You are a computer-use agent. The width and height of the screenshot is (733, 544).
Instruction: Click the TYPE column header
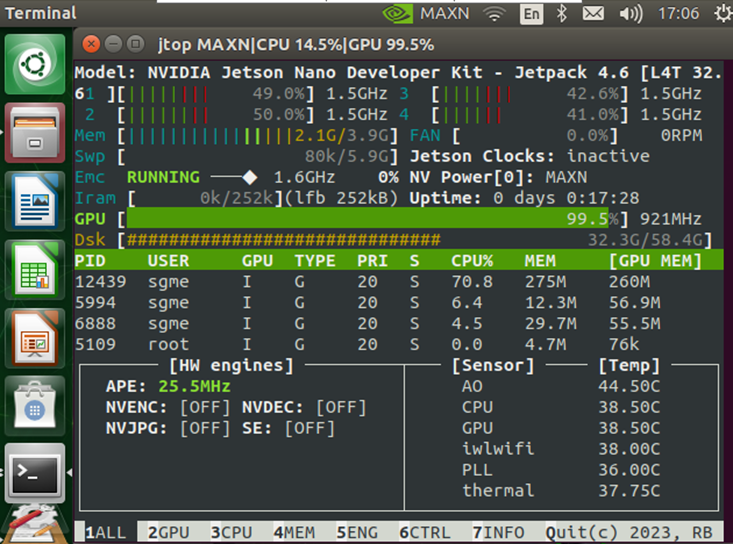pos(315,261)
